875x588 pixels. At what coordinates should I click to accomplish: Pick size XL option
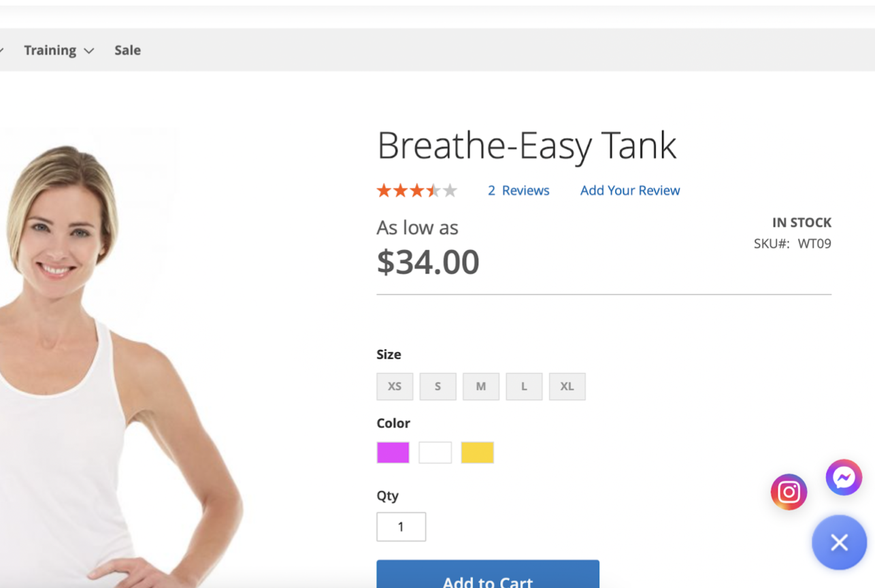[x=567, y=387]
